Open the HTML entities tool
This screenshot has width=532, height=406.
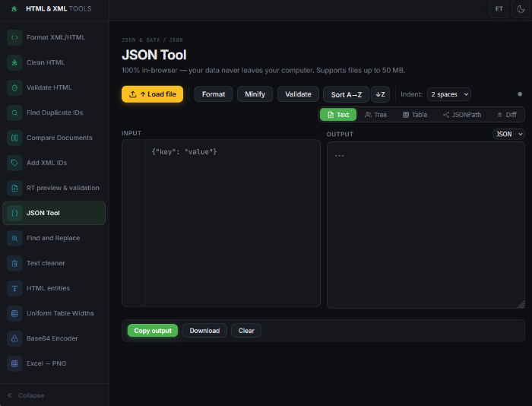tap(54, 288)
